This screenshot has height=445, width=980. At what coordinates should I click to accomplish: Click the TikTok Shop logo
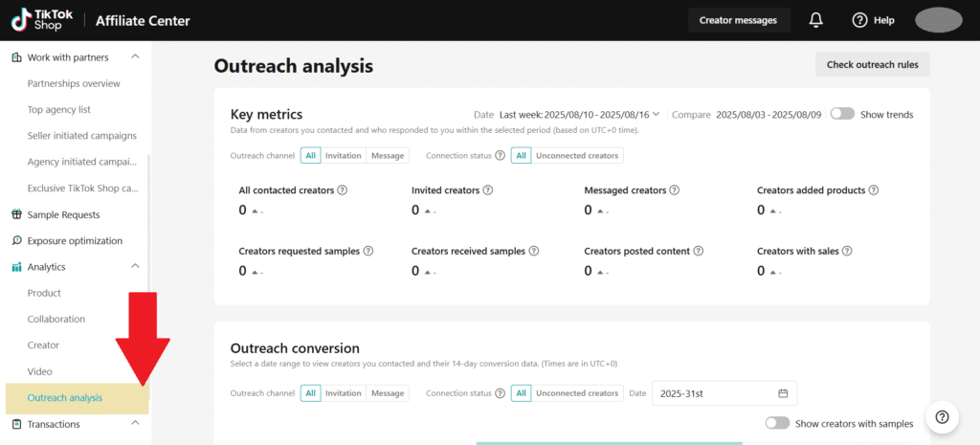tap(39, 20)
